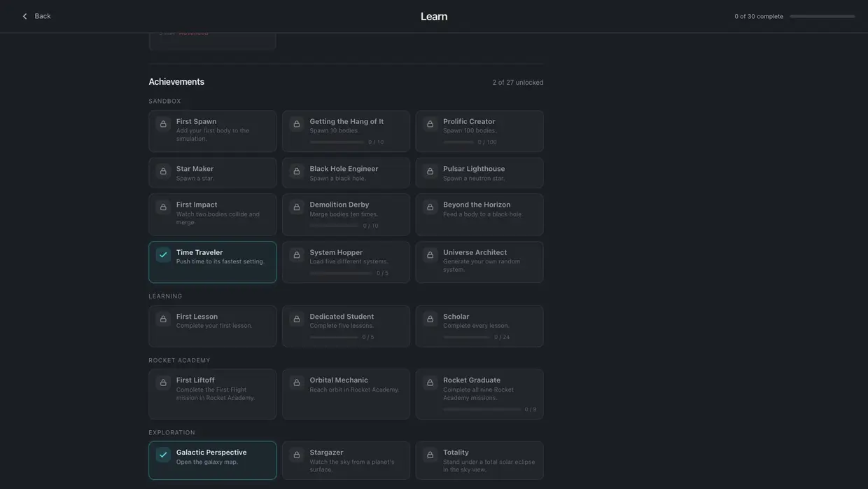
Task: Click Rocket Graduate 0/9 progress bar
Action: (x=482, y=409)
